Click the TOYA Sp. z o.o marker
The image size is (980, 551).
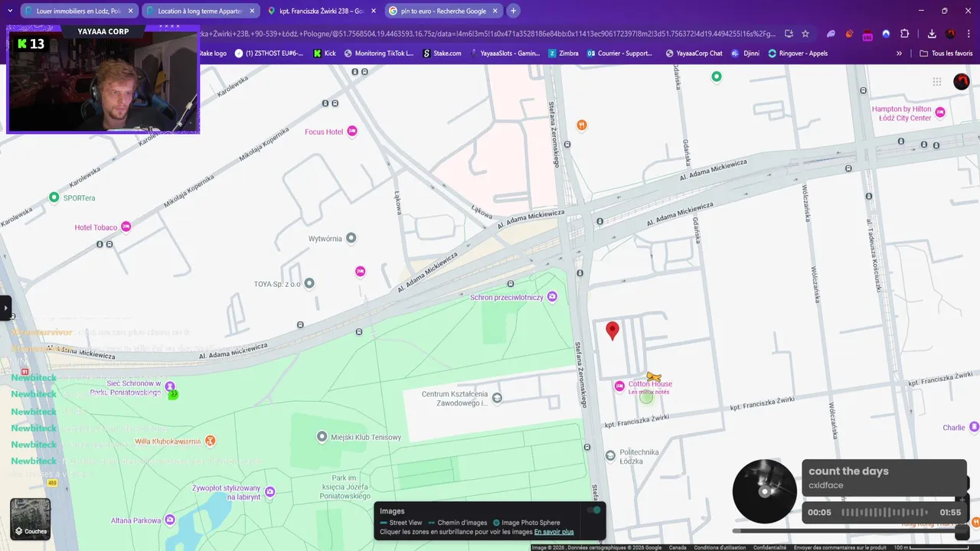(x=309, y=283)
